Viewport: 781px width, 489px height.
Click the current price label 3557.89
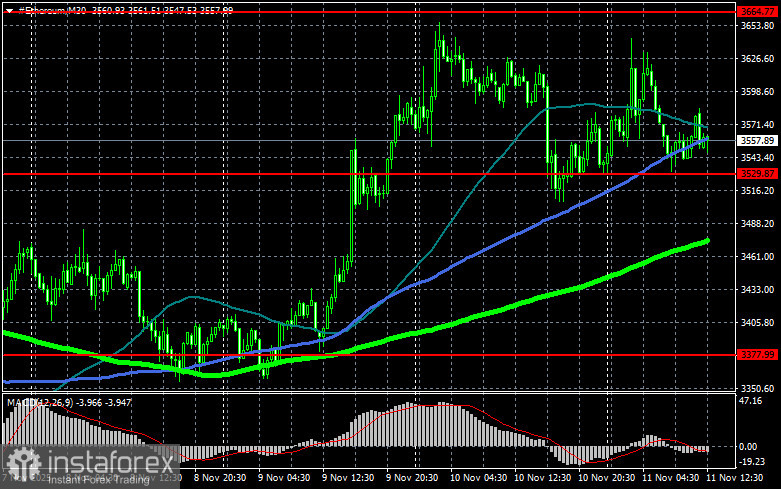[x=757, y=141]
